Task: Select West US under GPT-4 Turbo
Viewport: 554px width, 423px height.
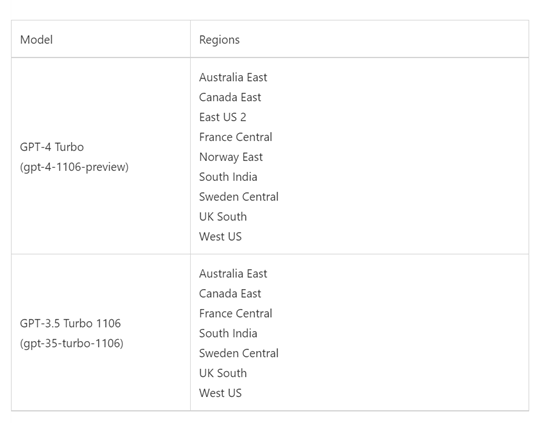Action: (220, 236)
